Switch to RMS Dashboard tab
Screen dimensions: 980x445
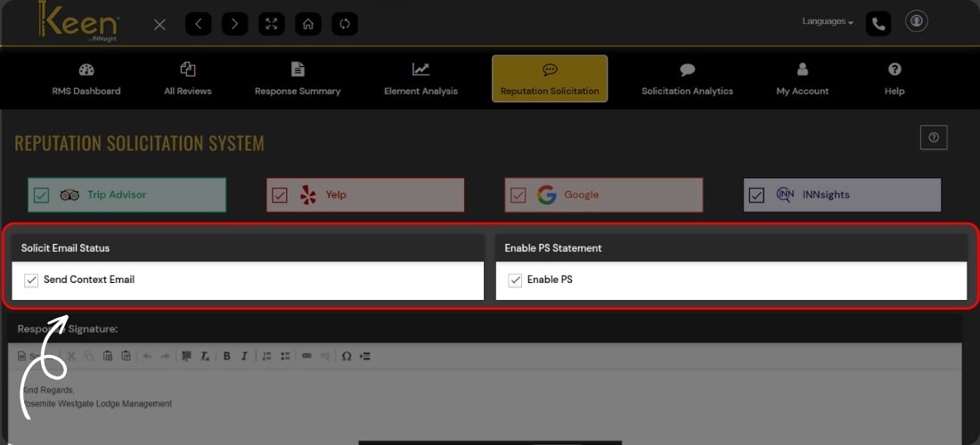click(x=86, y=78)
